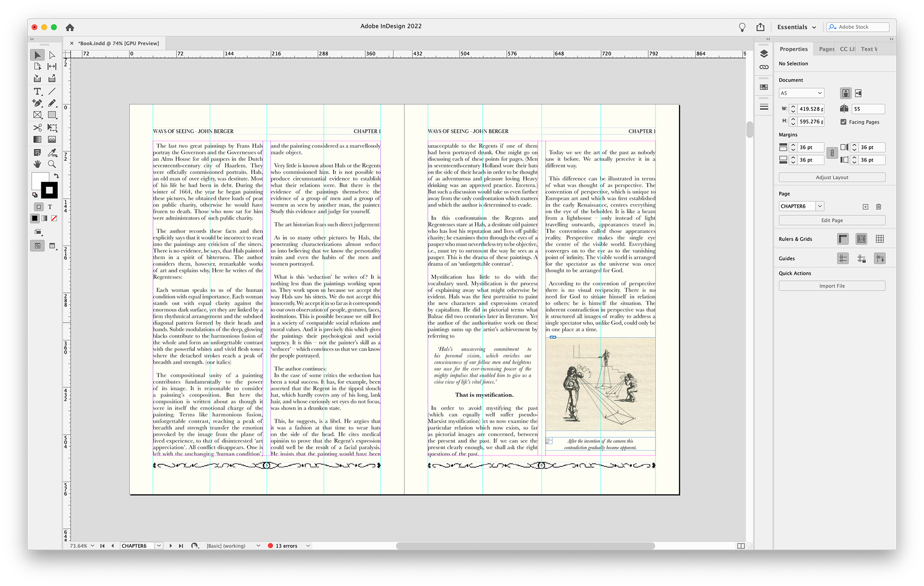Formatting affects container toggle
Viewport: 924px width, 586px height.
tap(39, 207)
